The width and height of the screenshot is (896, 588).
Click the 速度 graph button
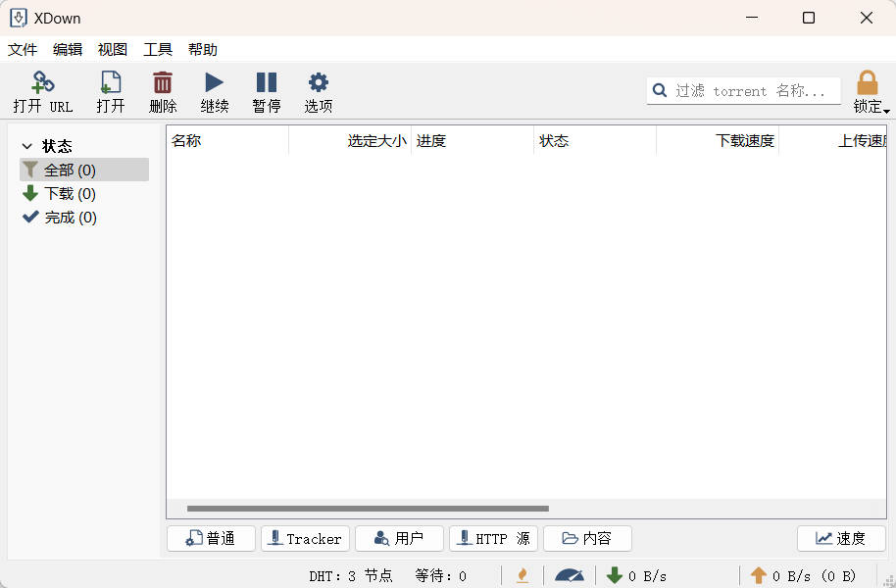(841, 538)
